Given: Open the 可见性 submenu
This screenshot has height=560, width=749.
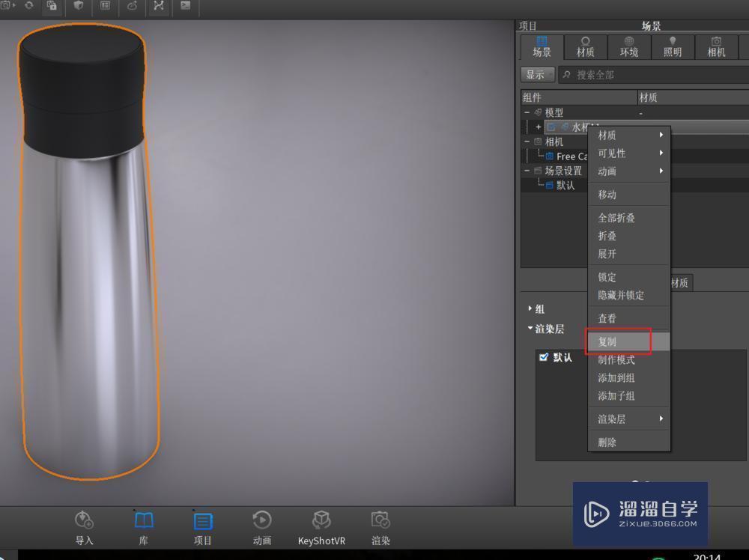Looking at the screenshot, I should [x=610, y=153].
